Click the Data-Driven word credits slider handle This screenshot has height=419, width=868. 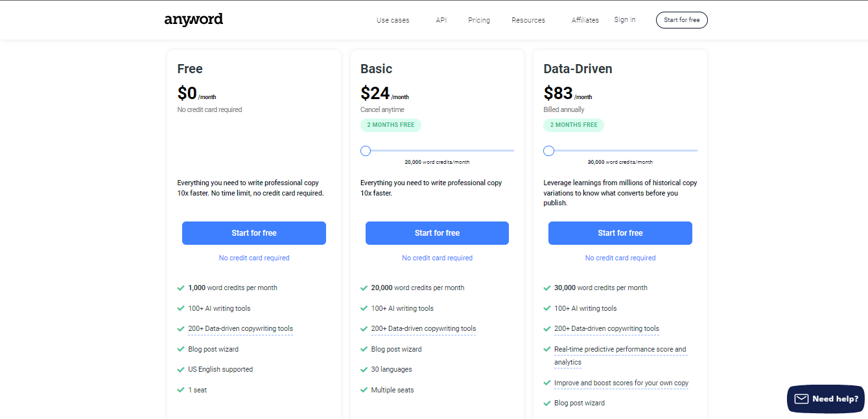549,151
